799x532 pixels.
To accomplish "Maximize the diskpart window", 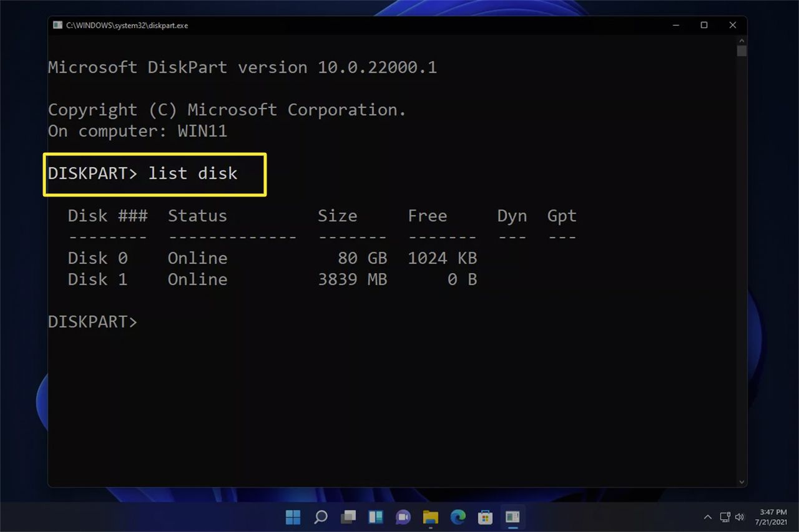I will point(704,25).
